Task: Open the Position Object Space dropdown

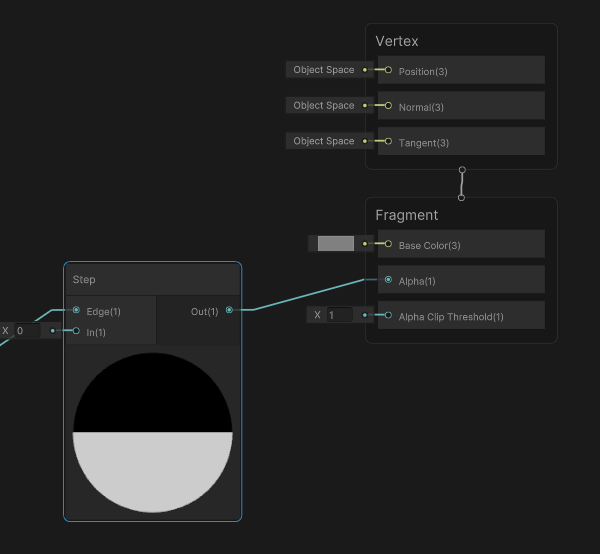Action: coord(324,70)
